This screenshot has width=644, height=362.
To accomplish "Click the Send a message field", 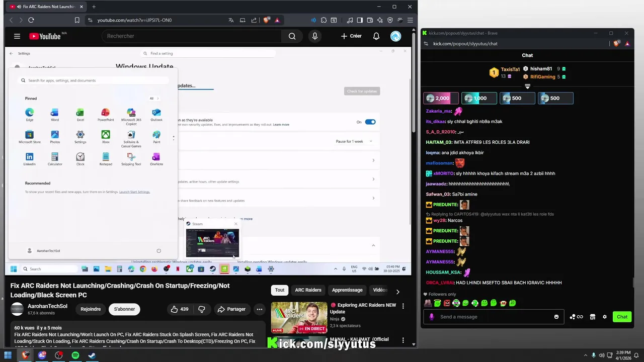I will coord(493,317).
